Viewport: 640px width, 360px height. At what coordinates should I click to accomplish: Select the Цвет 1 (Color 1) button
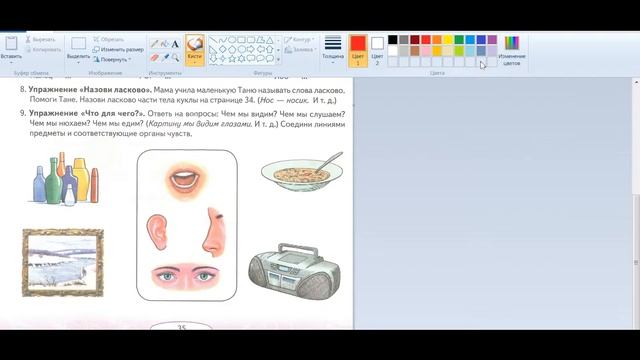pyautogui.click(x=358, y=51)
